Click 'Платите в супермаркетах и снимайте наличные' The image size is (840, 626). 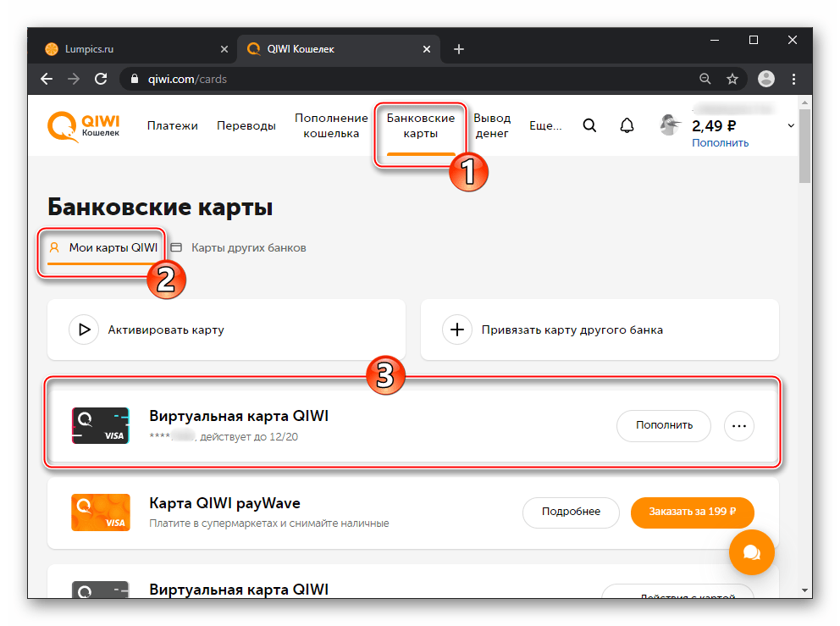click(x=269, y=524)
